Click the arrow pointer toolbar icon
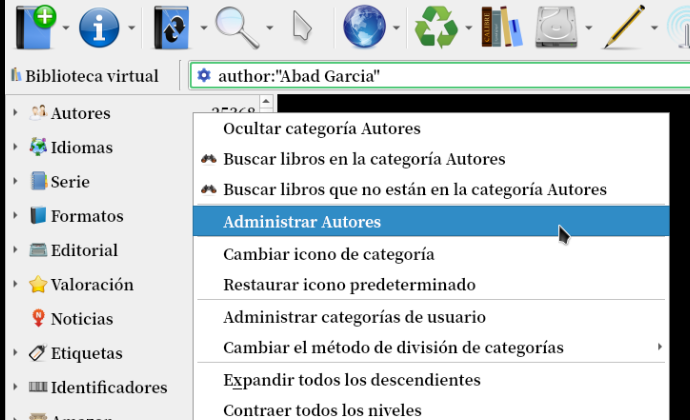Image resolution: width=690 pixels, height=420 pixels. [302, 27]
